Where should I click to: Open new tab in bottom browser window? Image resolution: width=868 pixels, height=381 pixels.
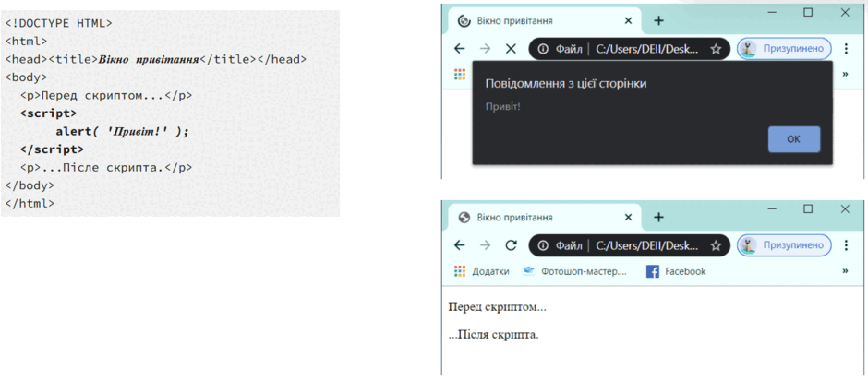pyautogui.click(x=658, y=217)
